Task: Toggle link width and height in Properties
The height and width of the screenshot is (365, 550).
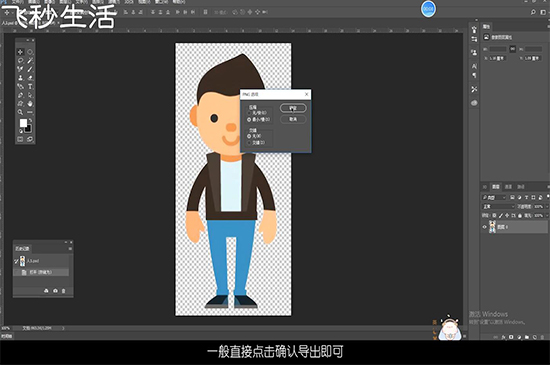Action: (512, 49)
